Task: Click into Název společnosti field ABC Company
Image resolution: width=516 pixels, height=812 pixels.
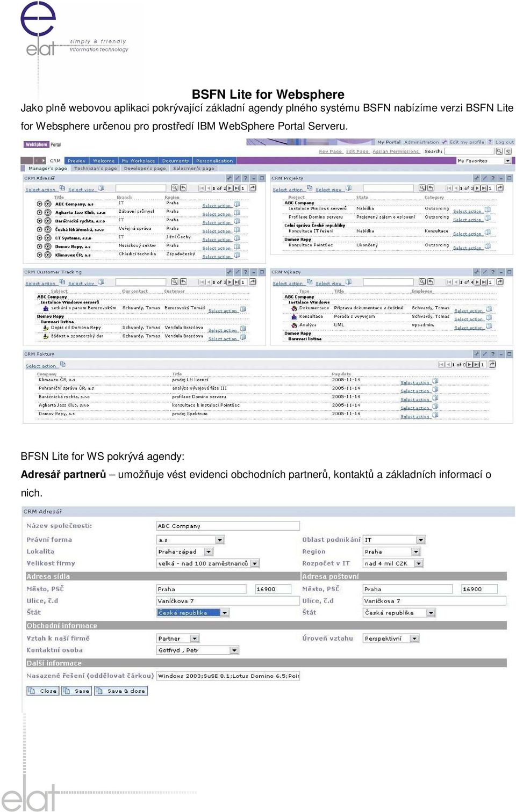Action: point(228,526)
